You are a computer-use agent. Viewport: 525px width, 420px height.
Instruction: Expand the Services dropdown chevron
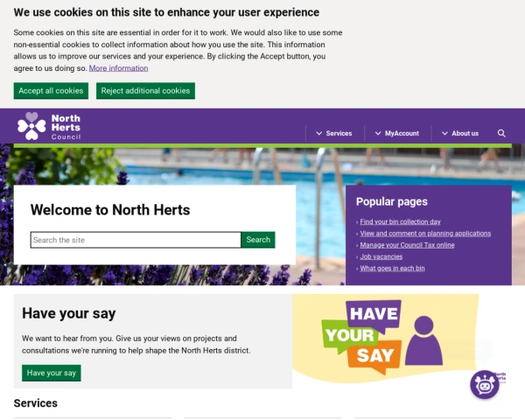(319, 133)
